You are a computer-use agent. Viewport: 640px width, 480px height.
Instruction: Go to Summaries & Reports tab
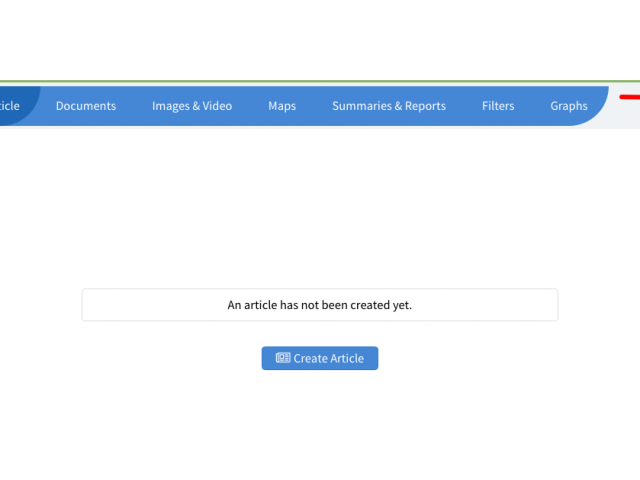pyautogui.click(x=389, y=106)
